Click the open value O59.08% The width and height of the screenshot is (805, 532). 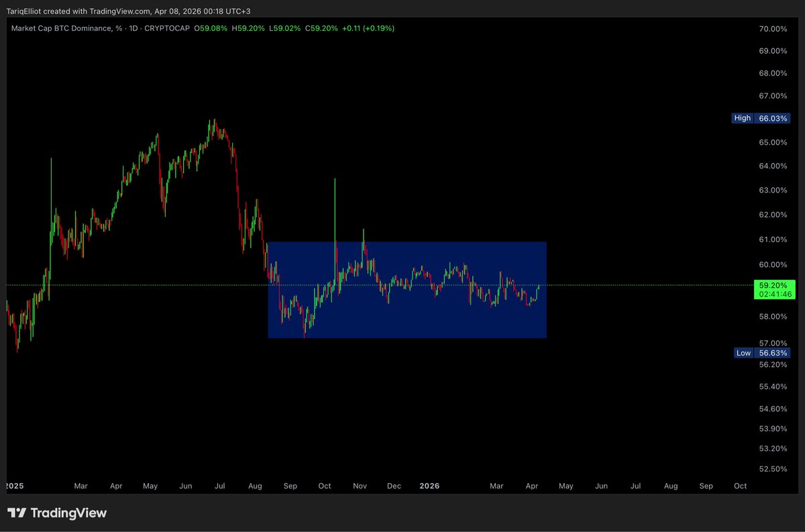211,28
